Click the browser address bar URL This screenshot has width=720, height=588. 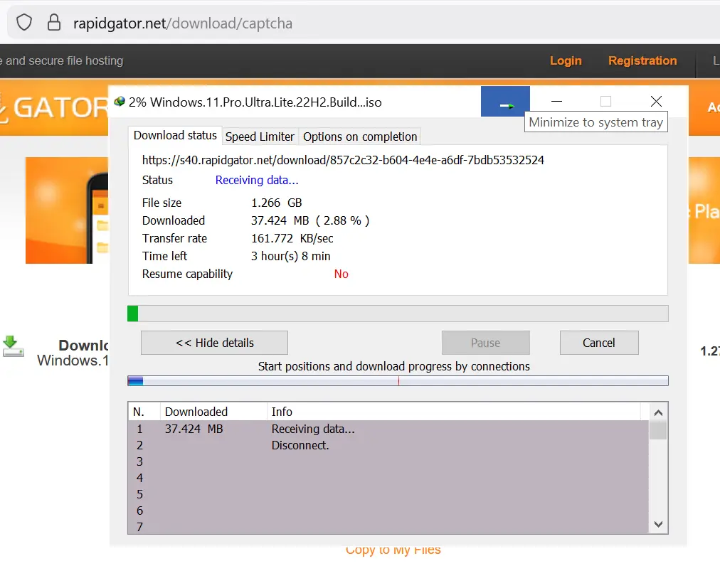point(183,23)
